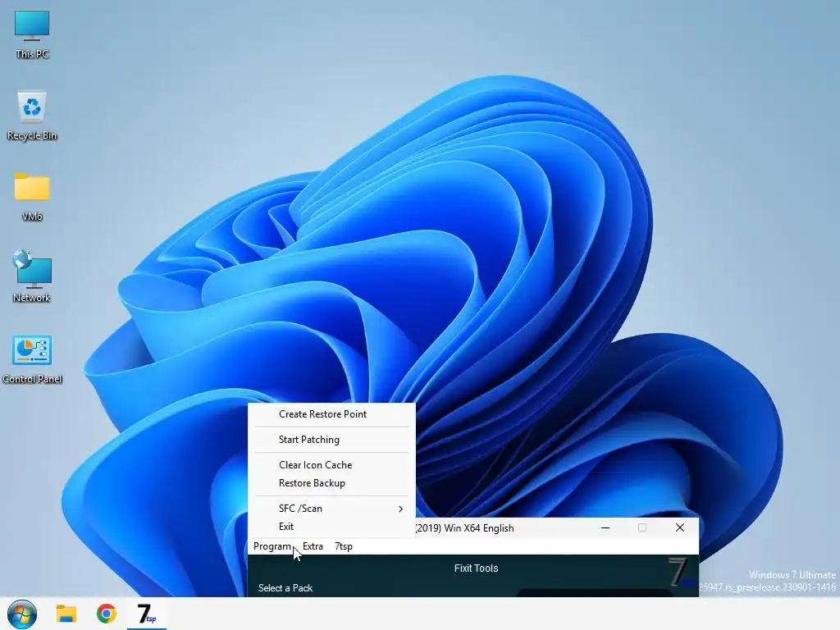The image size is (840, 630).
Task: Choose Create Restore Point menu entry
Action: pos(331,414)
